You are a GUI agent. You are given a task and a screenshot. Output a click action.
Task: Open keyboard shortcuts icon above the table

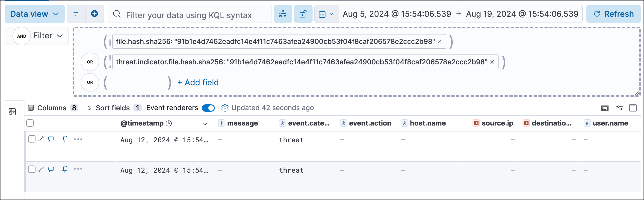(x=605, y=108)
